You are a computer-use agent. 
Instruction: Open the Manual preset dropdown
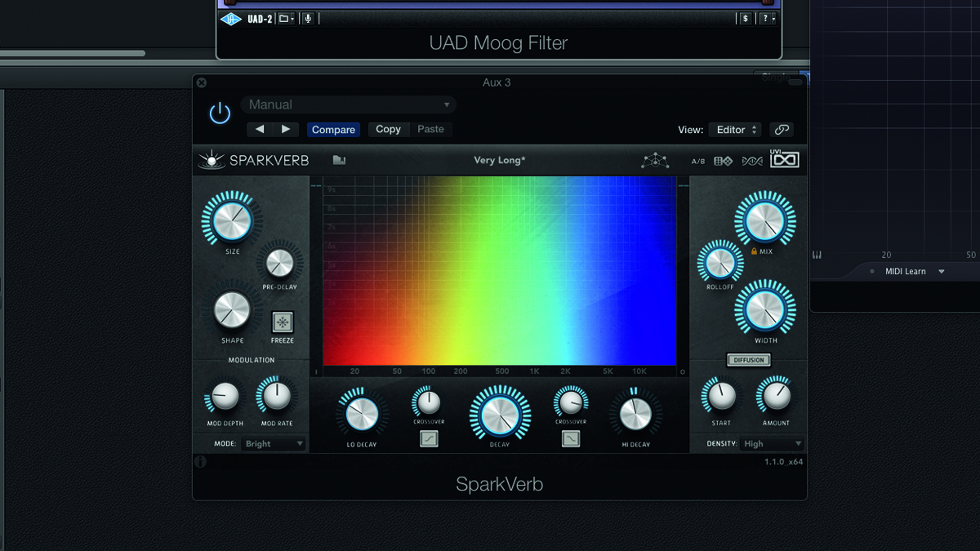click(348, 104)
